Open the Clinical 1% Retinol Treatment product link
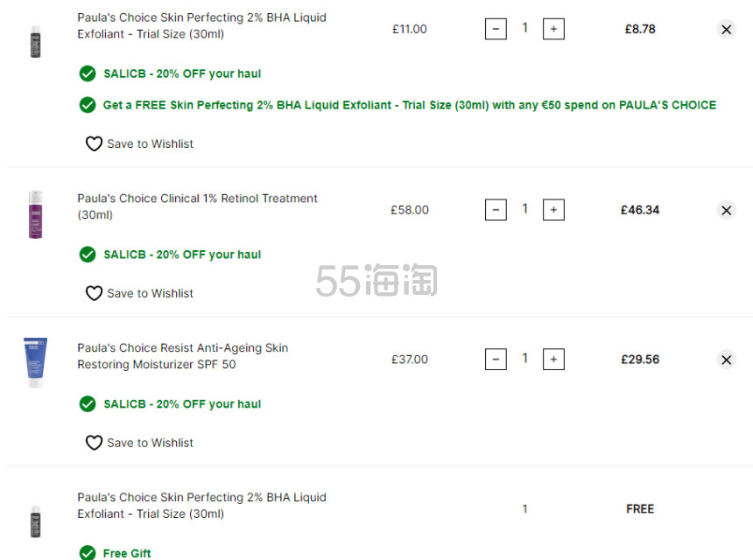Screen dimensions: 753x560 coord(197,206)
